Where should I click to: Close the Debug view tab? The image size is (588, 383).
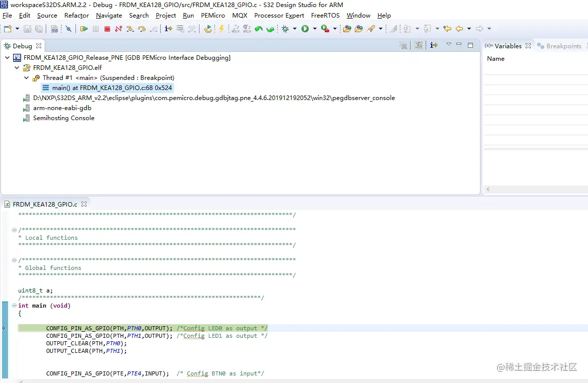click(x=39, y=46)
